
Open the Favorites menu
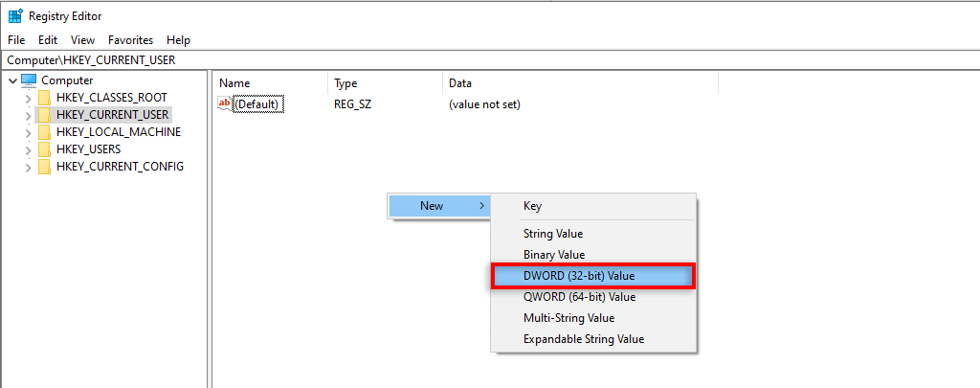coord(130,40)
